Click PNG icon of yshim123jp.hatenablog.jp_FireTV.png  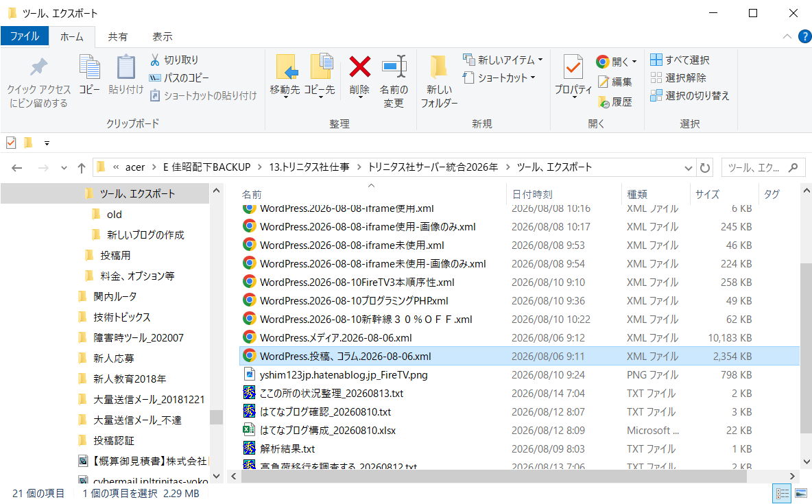coord(250,374)
